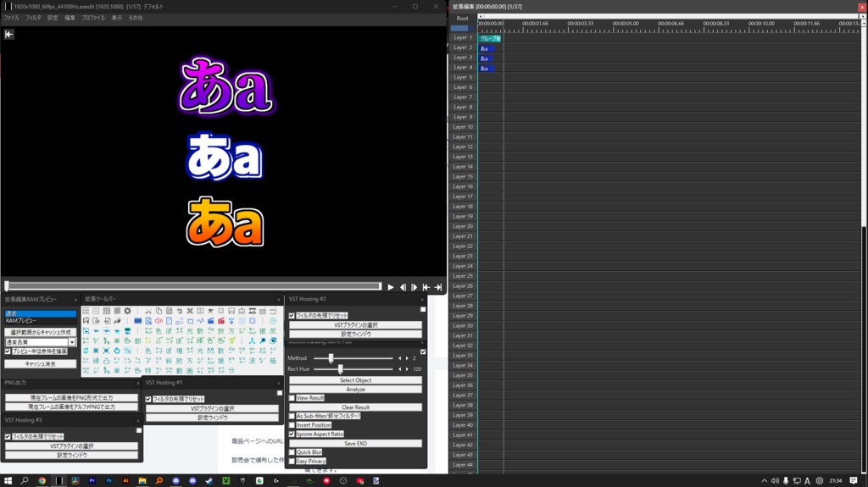The width and height of the screenshot is (868, 487).
Task: Toggle フィルタの先頭でリセット in VST Hosting #3
Action: pyautogui.click(x=8, y=437)
